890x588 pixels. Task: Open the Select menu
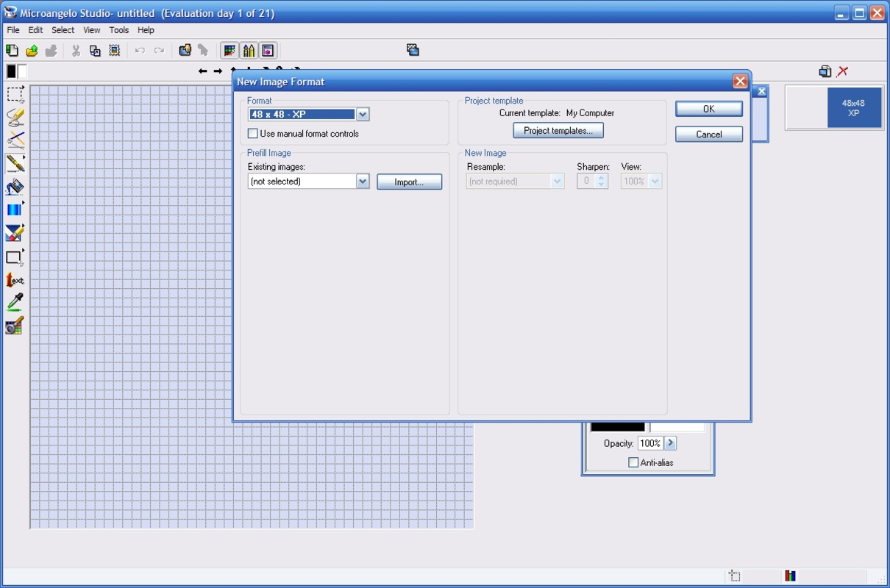[x=63, y=30]
